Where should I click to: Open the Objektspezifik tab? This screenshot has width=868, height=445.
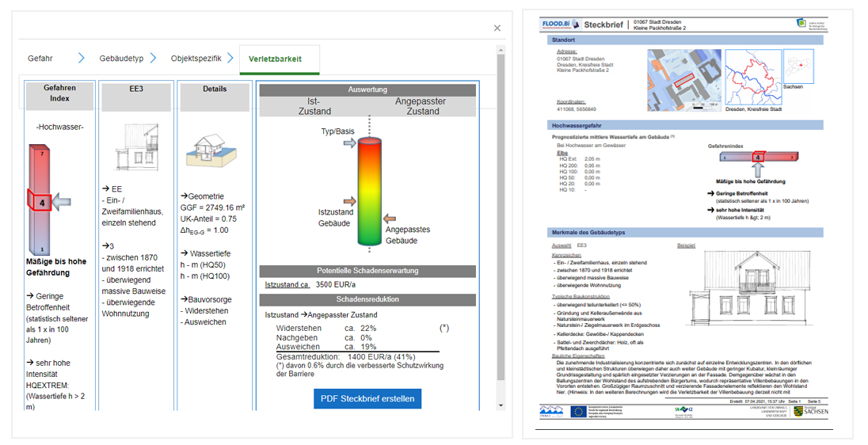pyautogui.click(x=196, y=59)
